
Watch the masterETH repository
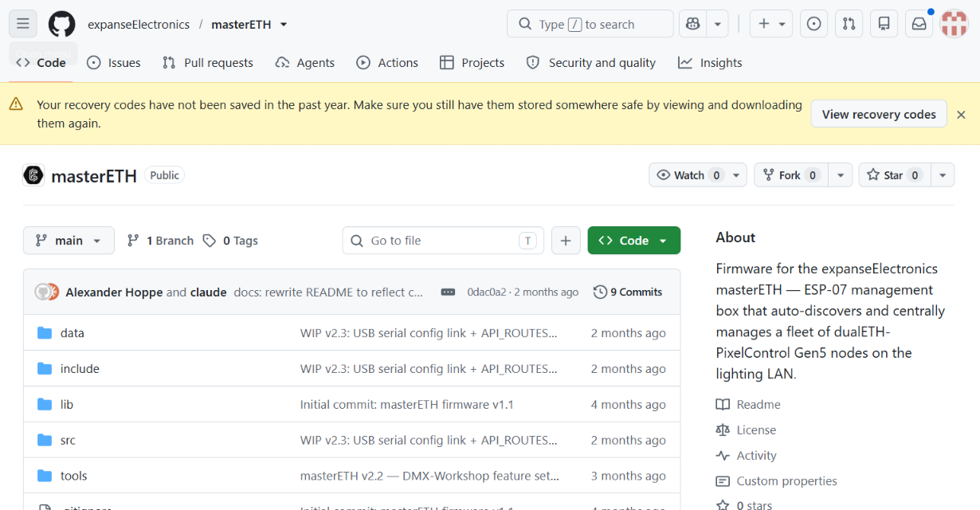[x=687, y=175]
